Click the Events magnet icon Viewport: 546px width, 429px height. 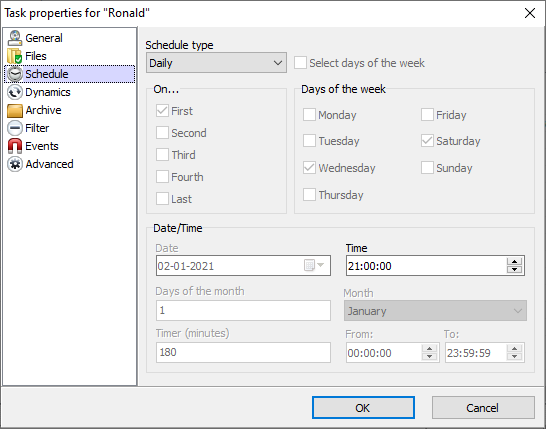coord(15,146)
